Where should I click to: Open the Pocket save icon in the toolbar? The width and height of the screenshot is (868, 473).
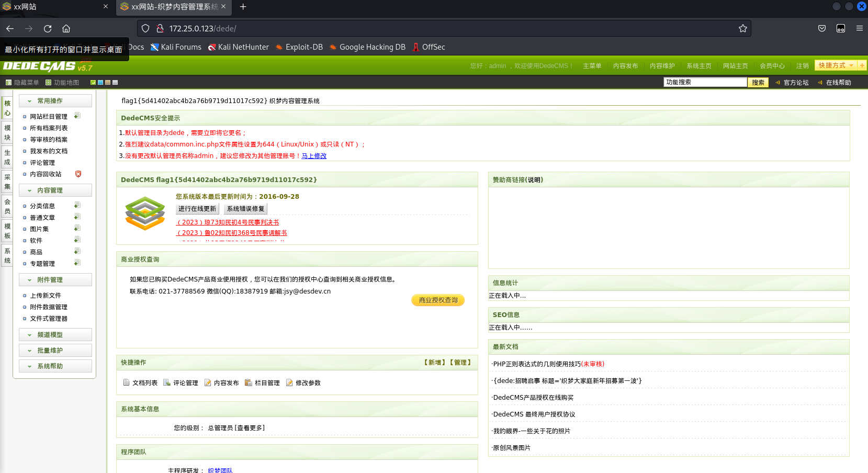(822, 28)
